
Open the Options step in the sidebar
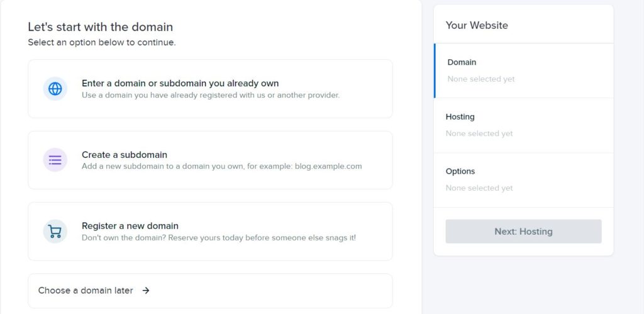click(524, 180)
